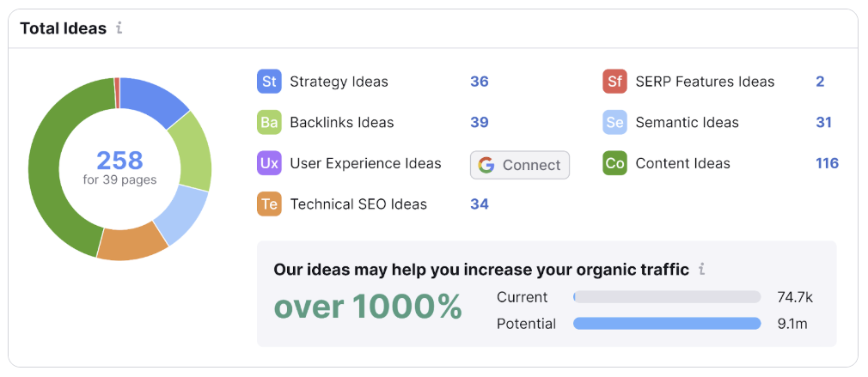
Task: Click the Potential traffic progress bar
Action: 667,324
